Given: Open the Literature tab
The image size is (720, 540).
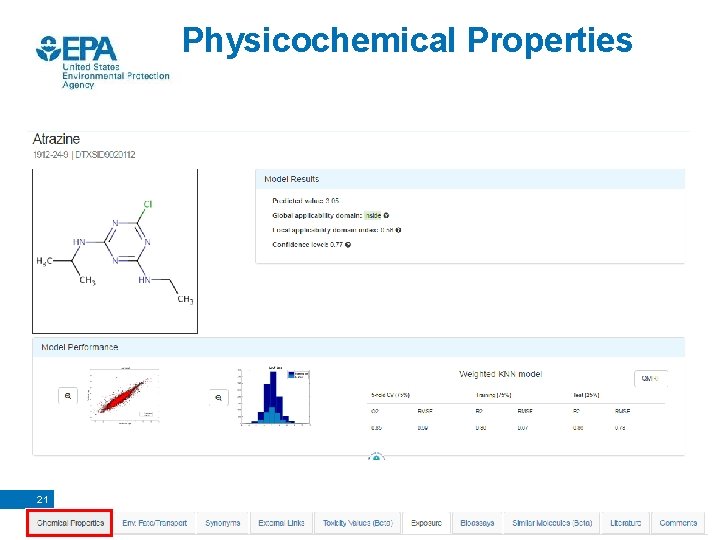Looking at the screenshot, I should tap(625, 523).
